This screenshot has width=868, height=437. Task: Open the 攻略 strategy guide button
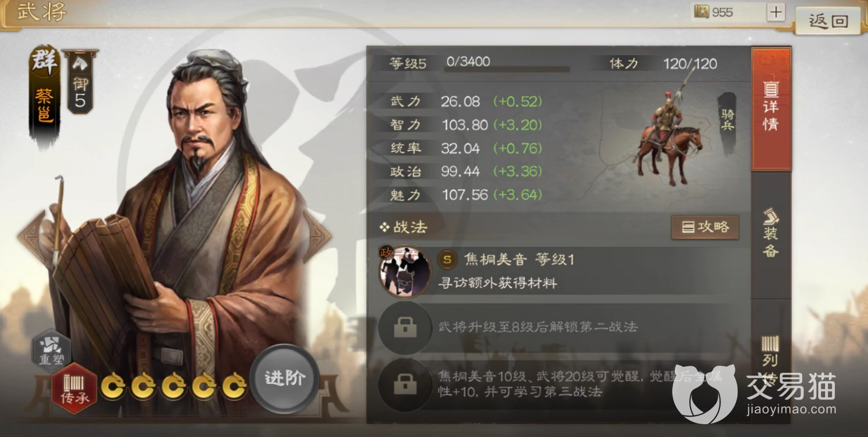click(705, 227)
